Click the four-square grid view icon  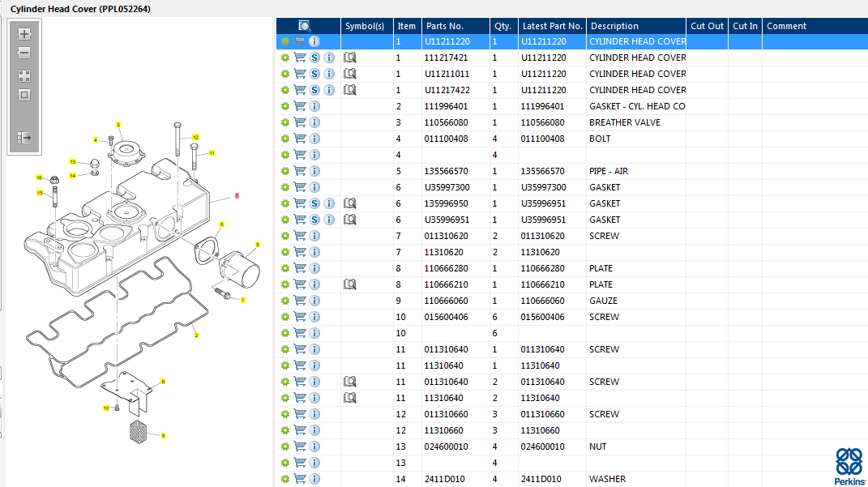24,76
